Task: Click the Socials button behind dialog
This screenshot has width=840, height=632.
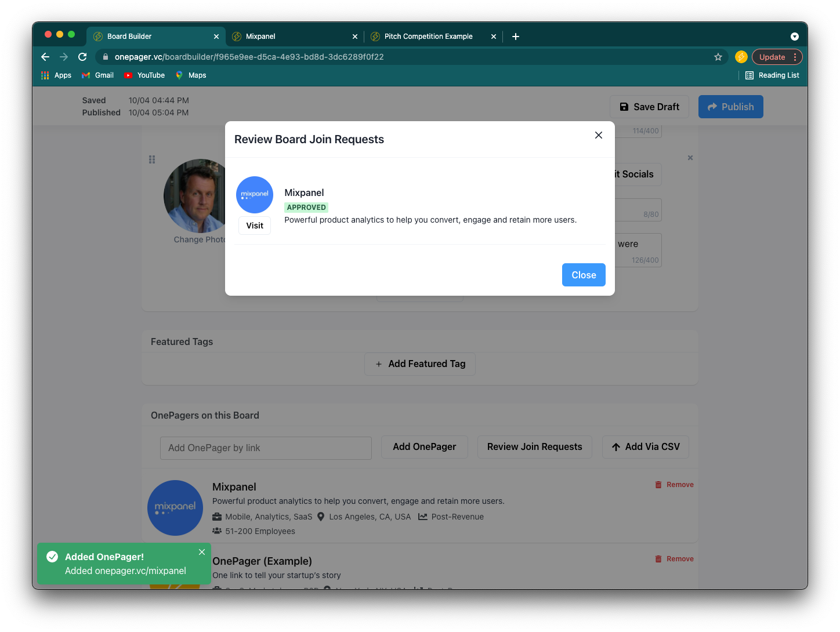Action: coord(638,175)
